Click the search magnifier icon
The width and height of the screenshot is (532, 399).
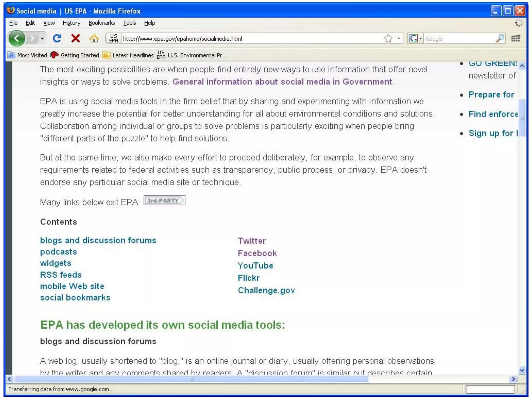[x=500, y=38]
